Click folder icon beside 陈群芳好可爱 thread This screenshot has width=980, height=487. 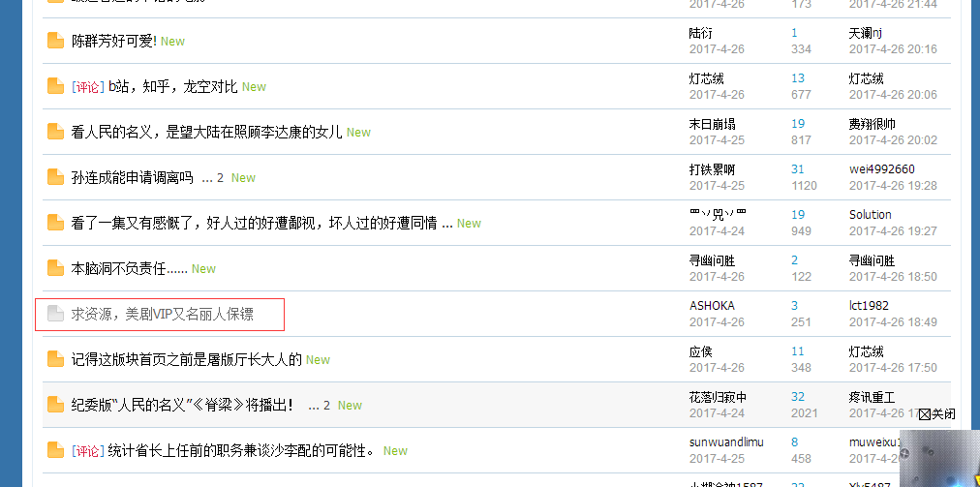click(55, 42)
